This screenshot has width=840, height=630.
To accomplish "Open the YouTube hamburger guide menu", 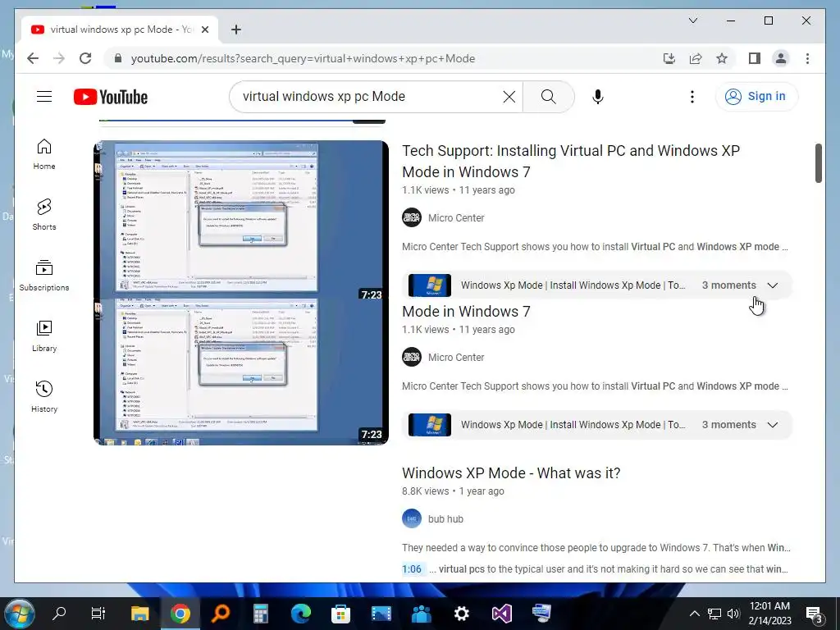I will coord(44,97).
